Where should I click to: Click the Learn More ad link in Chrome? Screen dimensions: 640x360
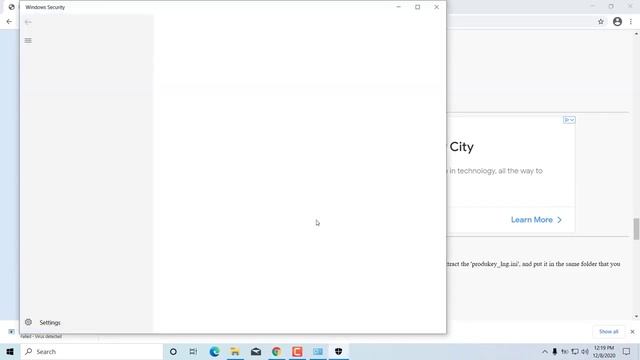pyautogui.click(x=536, y=220)
